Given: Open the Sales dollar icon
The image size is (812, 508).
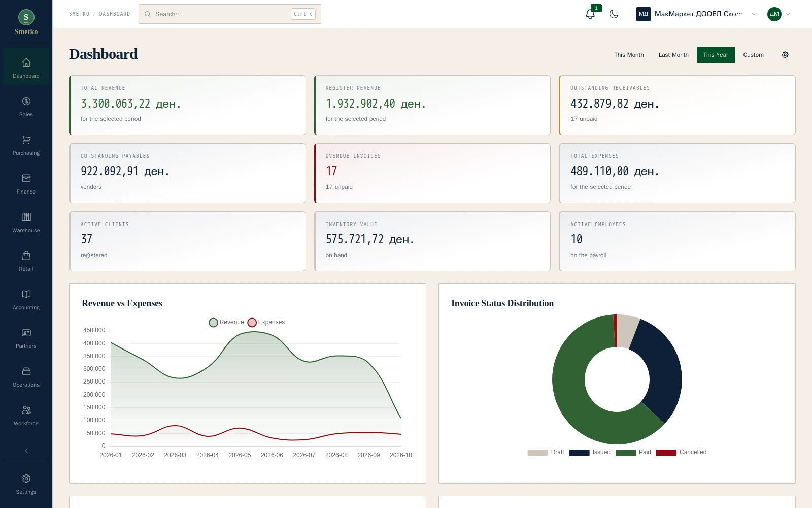Looking at the screenshot, I should (x=26, y=101).
